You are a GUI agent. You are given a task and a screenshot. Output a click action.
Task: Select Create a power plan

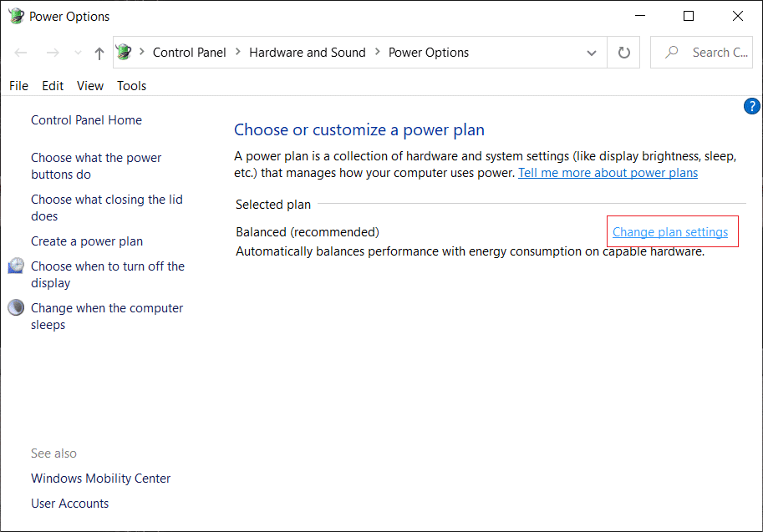tap(87, 241)
